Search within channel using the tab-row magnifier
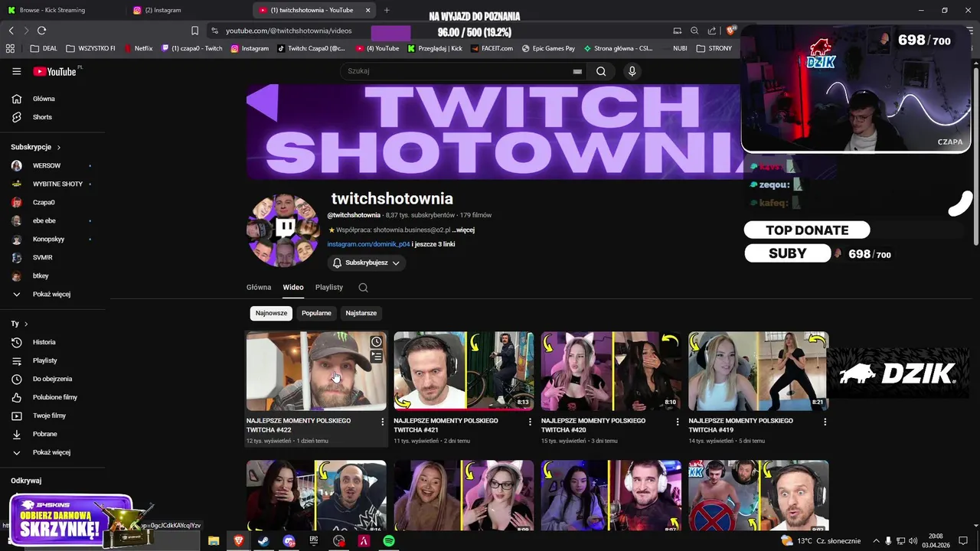The width and height of the screenshot is (980, 551). pos(363,288)
